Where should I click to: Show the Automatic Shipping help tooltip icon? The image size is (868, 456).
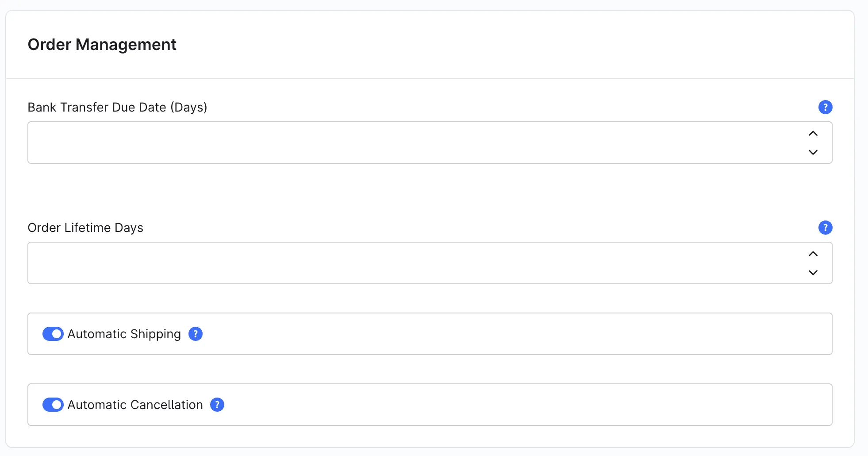point(196,334)
